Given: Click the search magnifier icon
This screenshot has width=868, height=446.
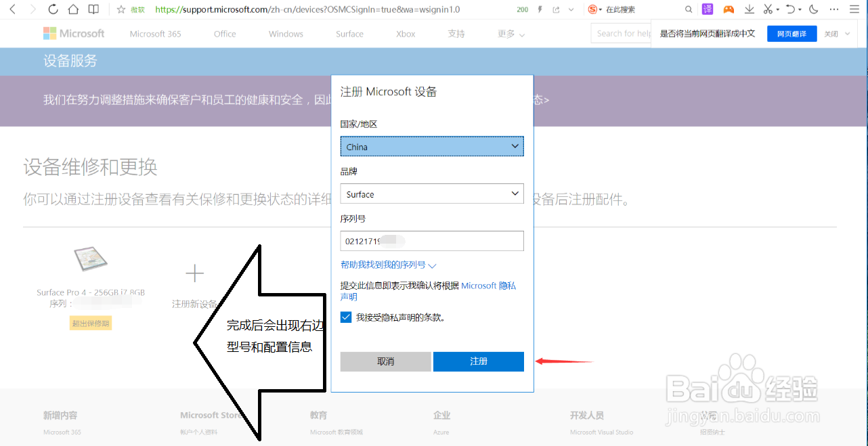Looking at the screenshot, I should point(689,9).
